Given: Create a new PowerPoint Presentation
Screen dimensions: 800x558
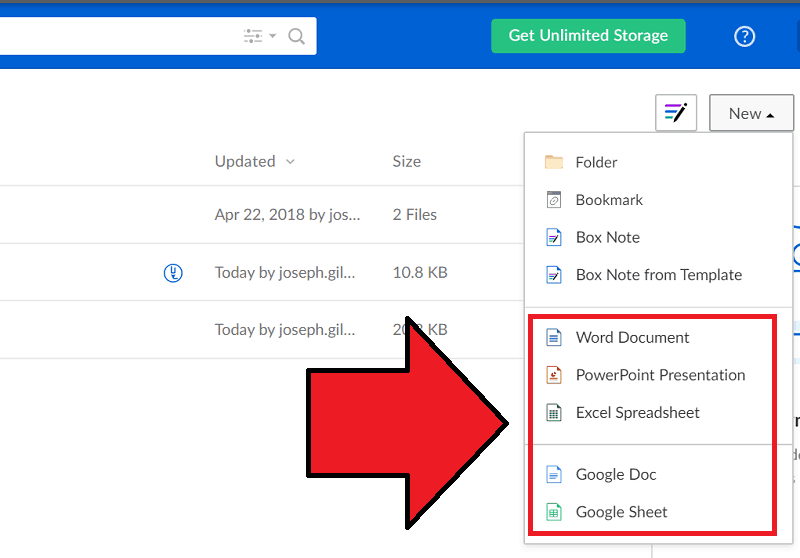Looking at the screenshot, I should [658, 375].
